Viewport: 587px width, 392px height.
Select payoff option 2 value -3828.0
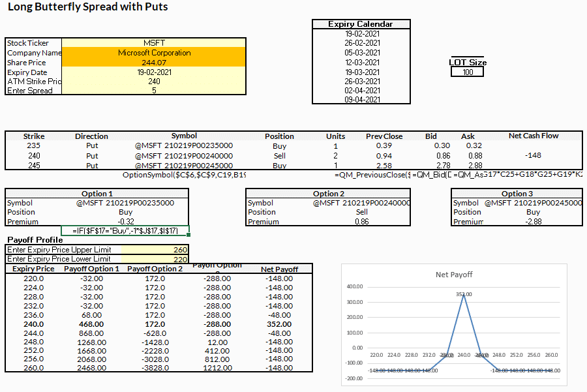[155, 368]
